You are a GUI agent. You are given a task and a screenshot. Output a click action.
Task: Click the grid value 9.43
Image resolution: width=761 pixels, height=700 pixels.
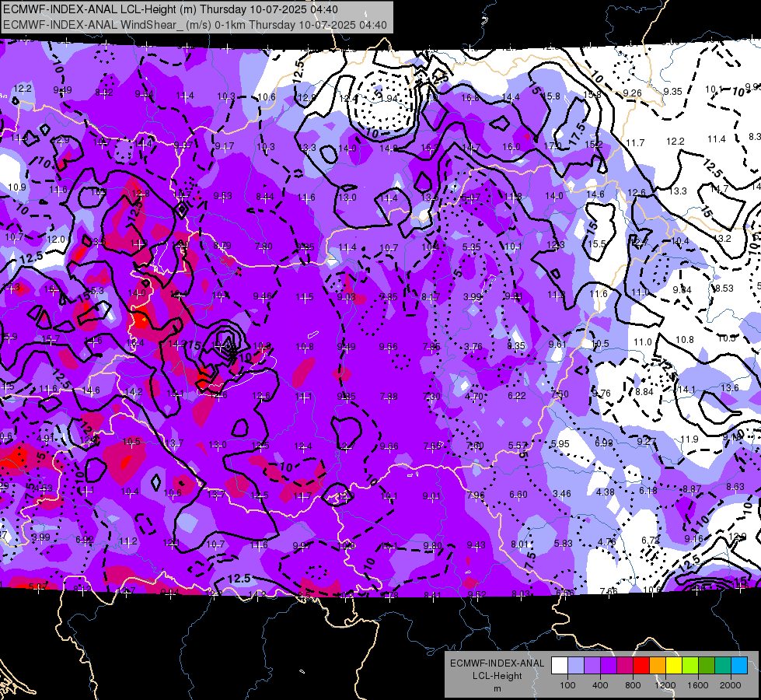click(x=476, y=545)
